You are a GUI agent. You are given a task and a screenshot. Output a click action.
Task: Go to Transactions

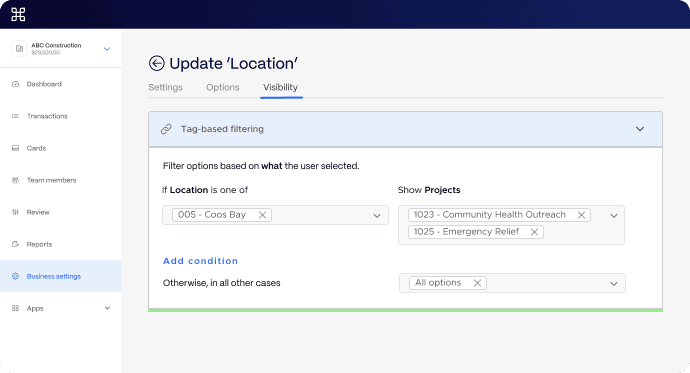tap(47, 116)
